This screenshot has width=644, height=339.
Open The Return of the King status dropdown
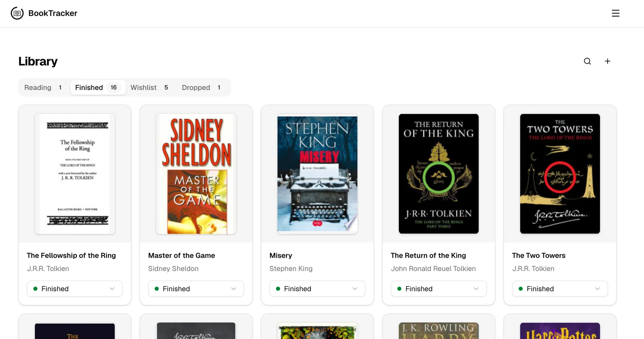coord(439,289)
